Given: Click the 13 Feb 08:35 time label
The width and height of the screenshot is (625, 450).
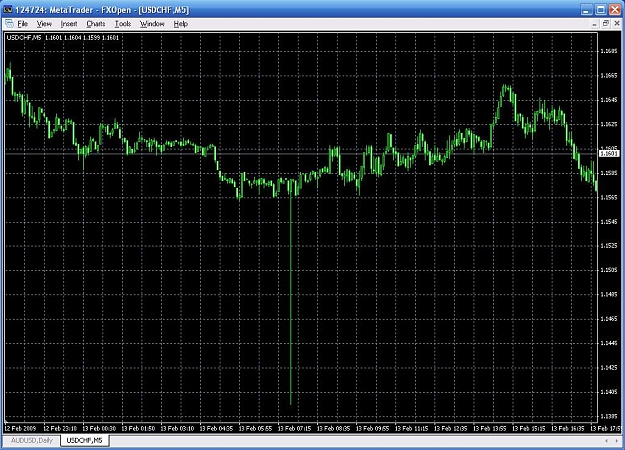Looking at the screenshot, I should point(333,428).
